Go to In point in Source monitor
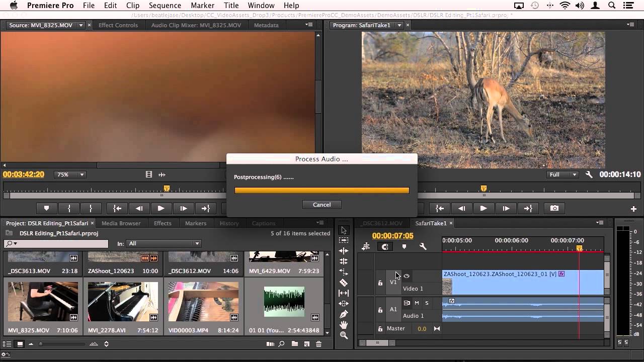This screenshot has width=644, height=362. [x=117, y=208]
